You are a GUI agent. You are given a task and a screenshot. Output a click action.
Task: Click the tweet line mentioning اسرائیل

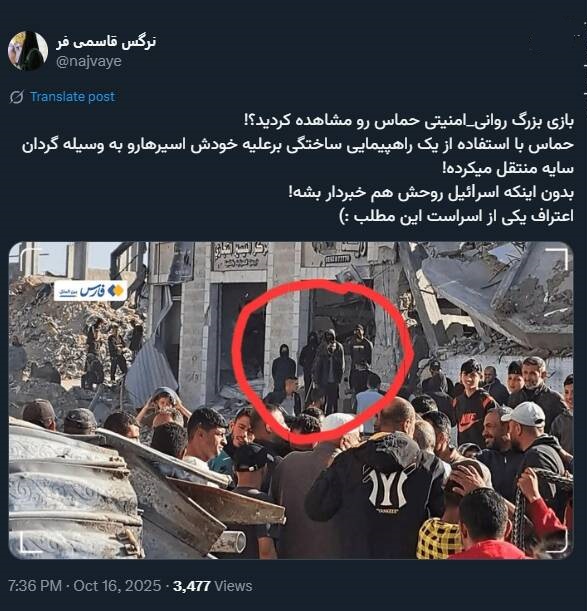pyautogui.click(x=431, y=192)
